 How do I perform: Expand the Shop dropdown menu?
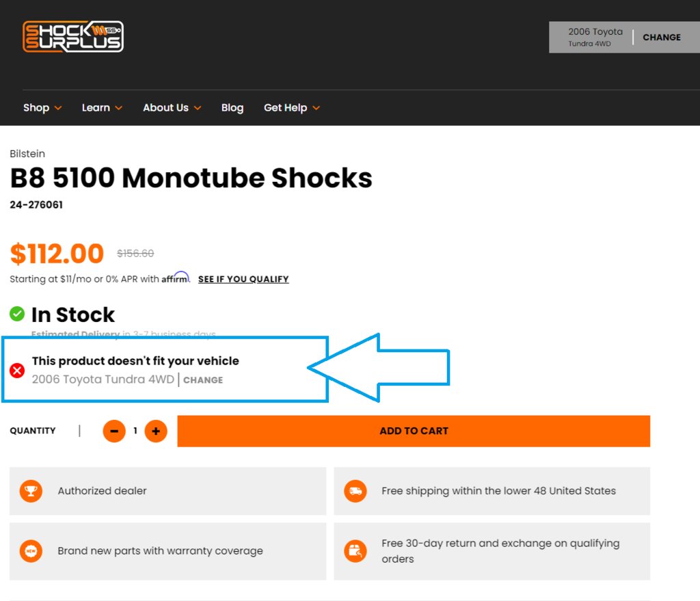tap(42, 107)
